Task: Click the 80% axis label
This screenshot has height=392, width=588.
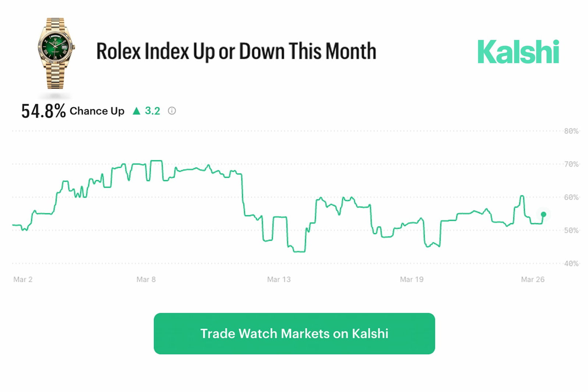Action: coord(571,131)
